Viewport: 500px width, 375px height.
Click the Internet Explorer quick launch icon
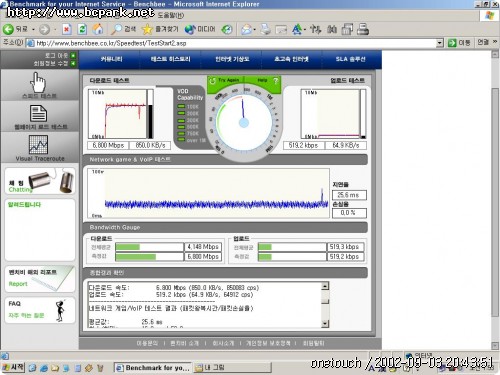pos(44,368)
